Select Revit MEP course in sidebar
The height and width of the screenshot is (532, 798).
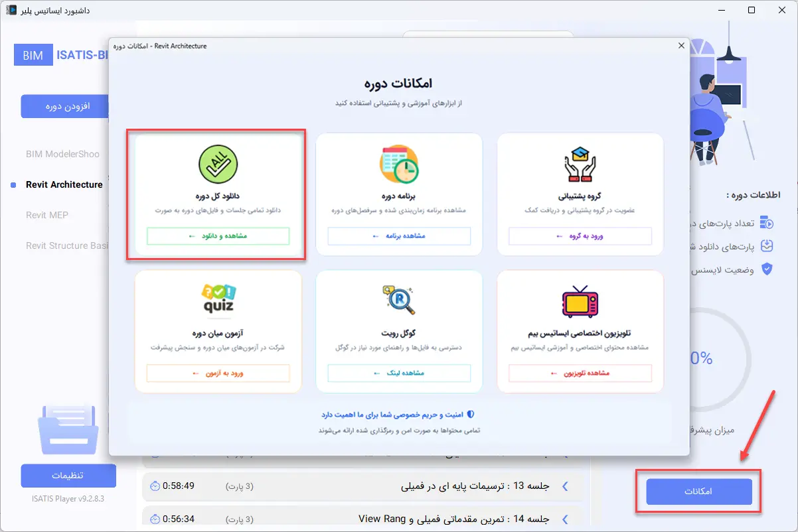(47, 215)
